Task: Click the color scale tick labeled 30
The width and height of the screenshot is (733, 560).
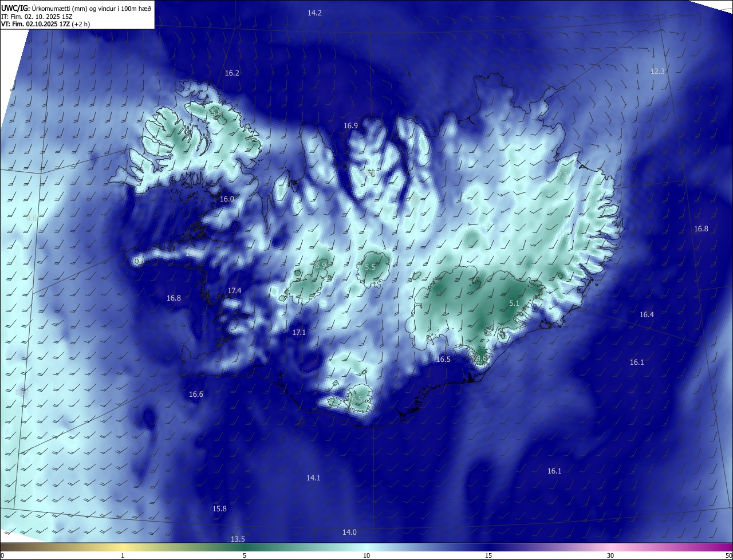Action: coord(610,555)
